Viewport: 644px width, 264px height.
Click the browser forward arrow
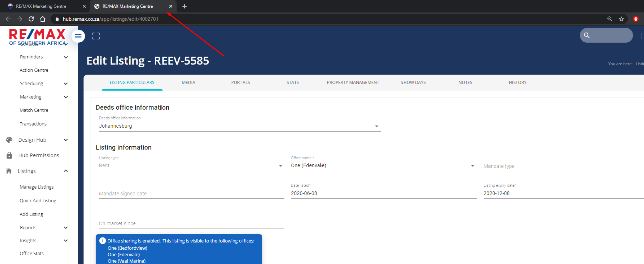click(x=19, y=19)
